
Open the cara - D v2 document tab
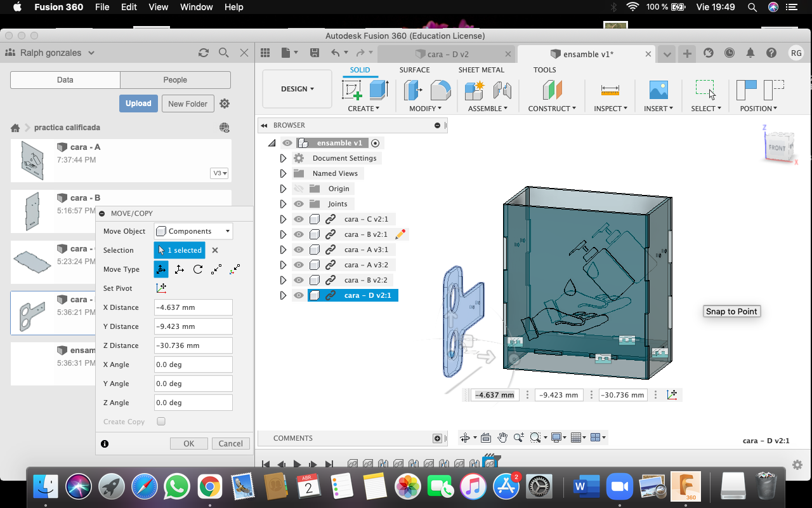(x=447, y=54)
